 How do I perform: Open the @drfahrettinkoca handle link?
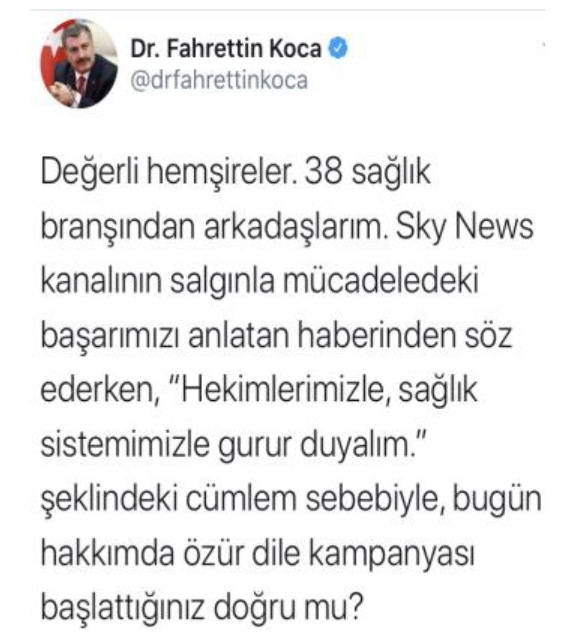click(219, 80)
